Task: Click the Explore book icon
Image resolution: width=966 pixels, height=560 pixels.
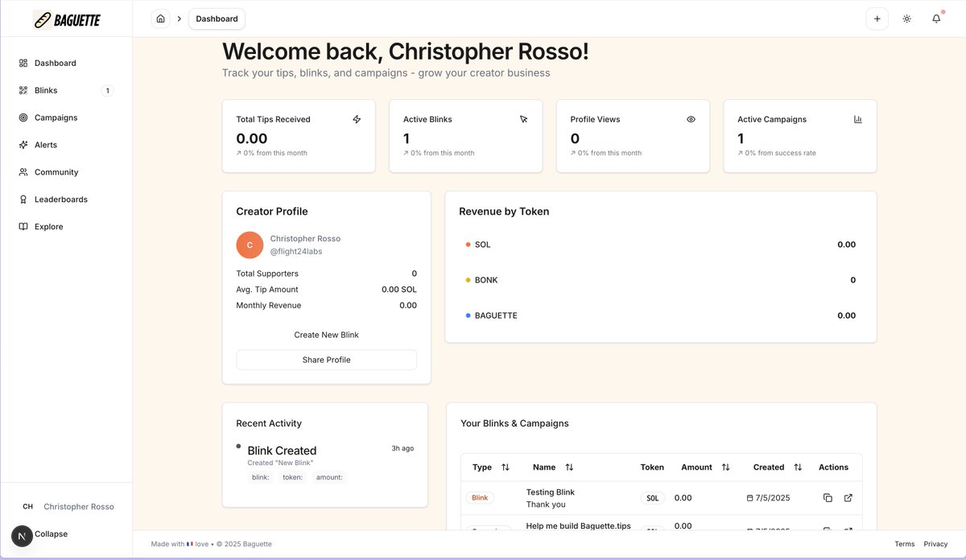Action: pyautogui.click(x=23, y=227)
